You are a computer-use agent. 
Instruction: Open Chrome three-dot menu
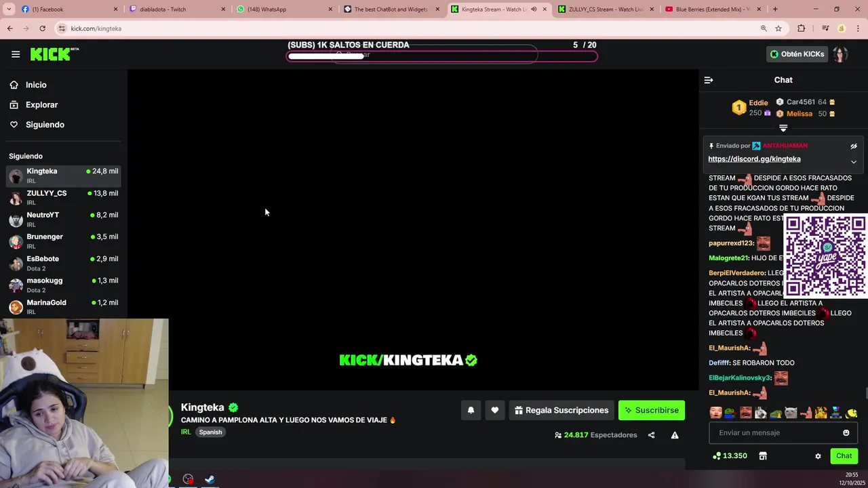pyautogui.click(x=858, y=28)
